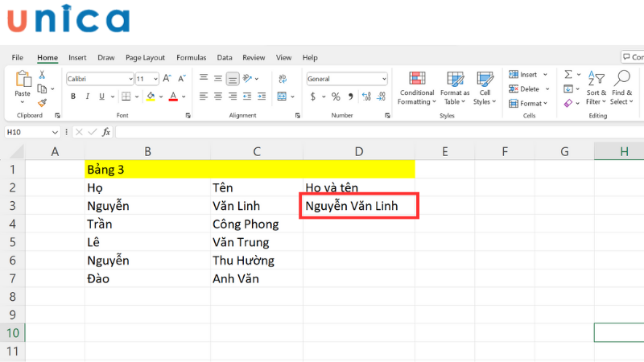Image resolution: width=644 pixels, height=362 pixels.
Task: Switch to the Page Layout tab
Action: [145, 57]
